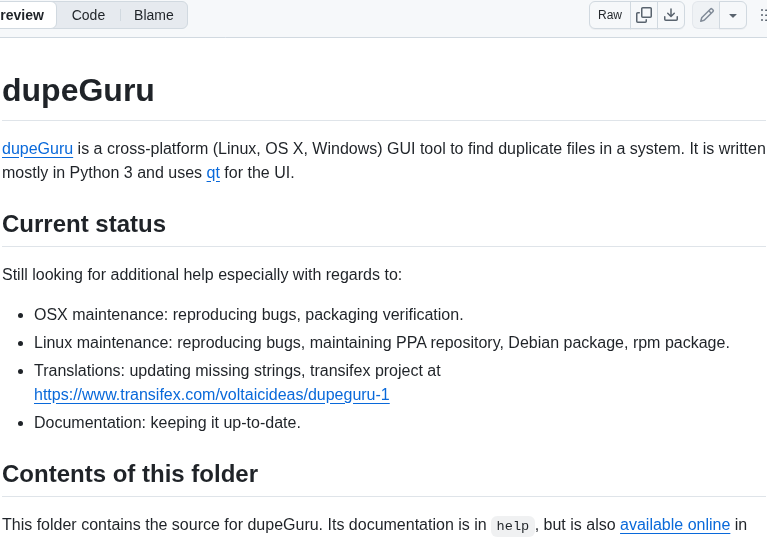
Task: Open the Blame view tab
Action: coord(154,15)
